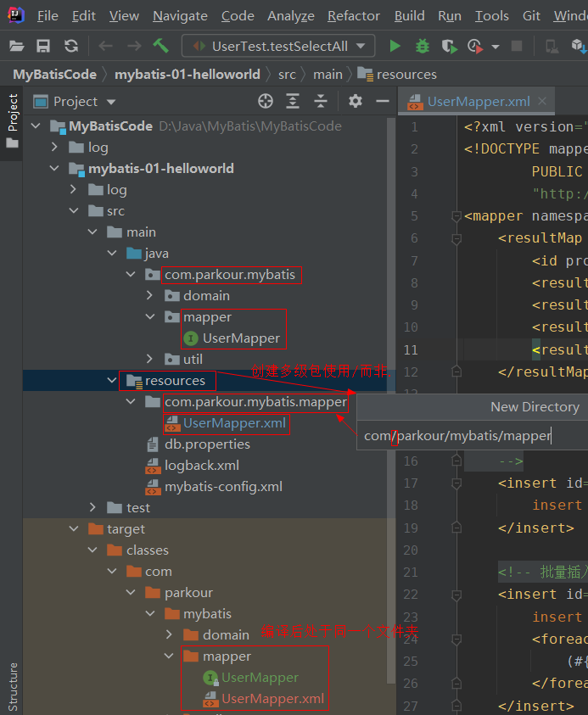Image resolution: width=588 pixels, height=715 pixels.
Task: Select db.properties file
Action: tap(207, 444)
